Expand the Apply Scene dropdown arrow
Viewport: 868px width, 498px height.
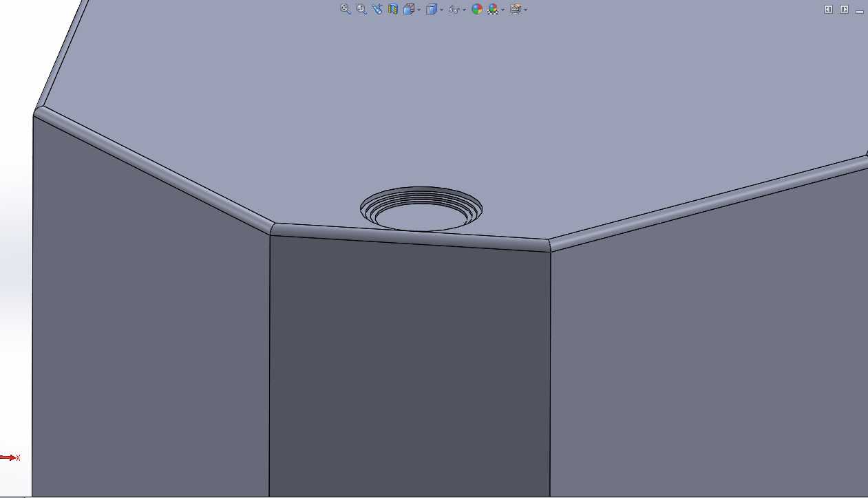(x=503, y=10)
